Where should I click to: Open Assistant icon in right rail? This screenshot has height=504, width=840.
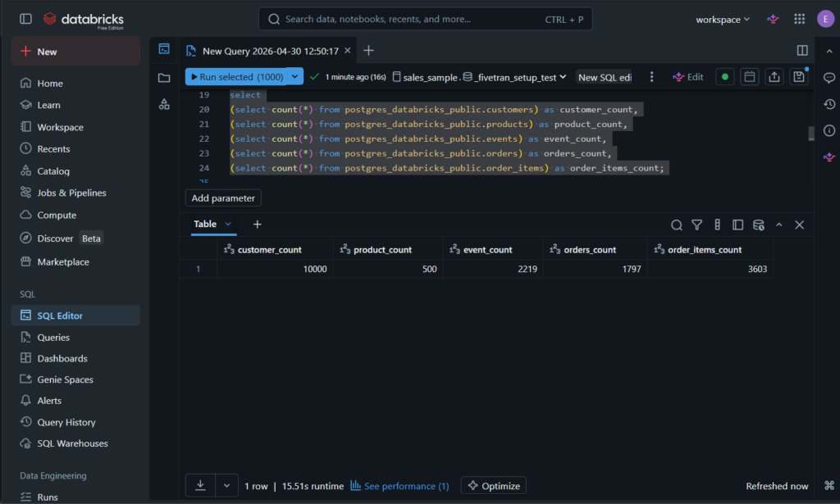(x=829, y=157)
